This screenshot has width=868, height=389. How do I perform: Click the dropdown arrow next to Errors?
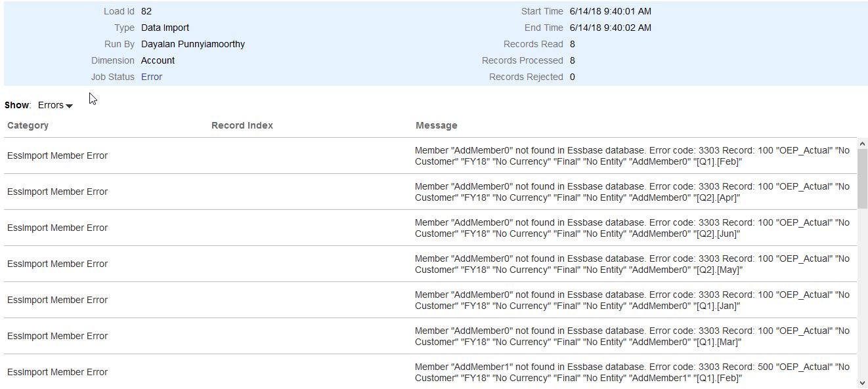point(68,105)
